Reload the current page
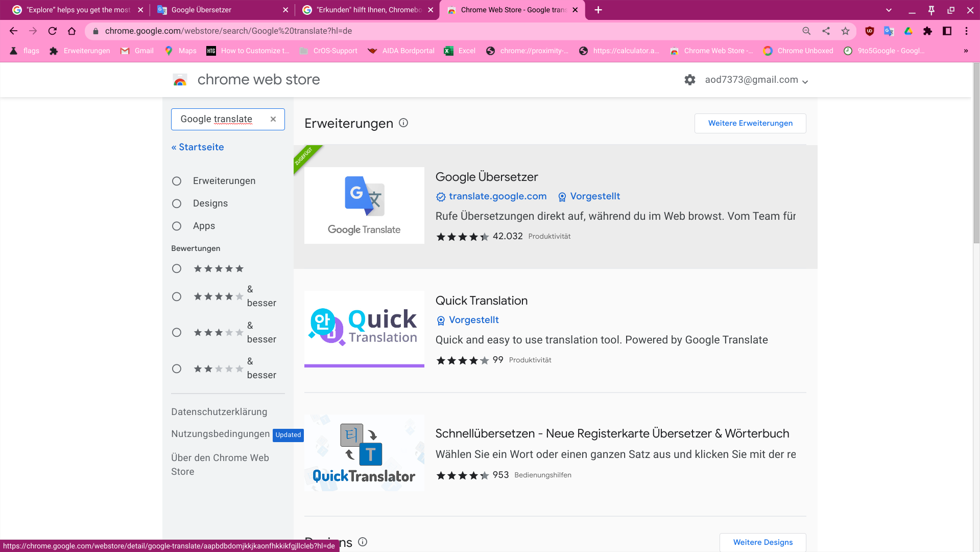This screenshot has width=980, height=552. [x=52, y=31]
